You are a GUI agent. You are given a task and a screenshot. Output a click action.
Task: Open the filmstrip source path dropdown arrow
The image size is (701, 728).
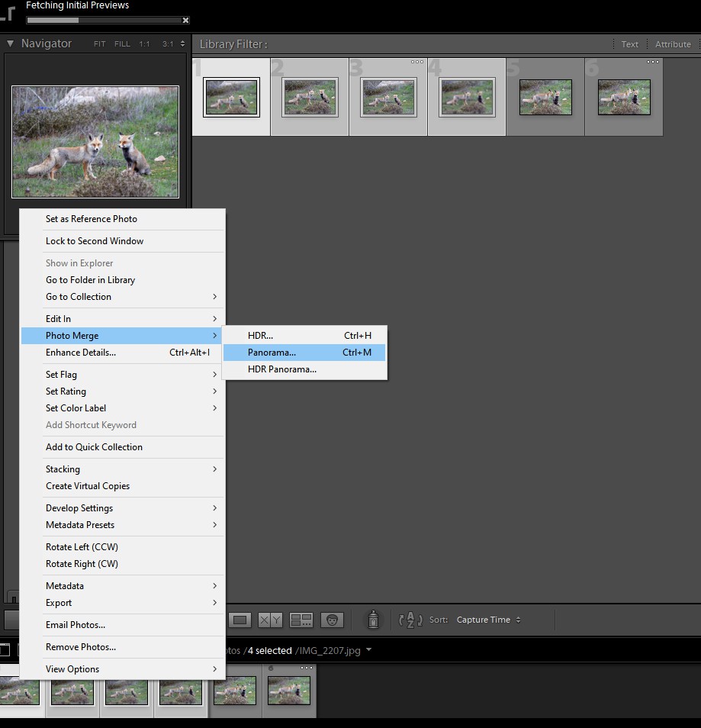point(369,650)
